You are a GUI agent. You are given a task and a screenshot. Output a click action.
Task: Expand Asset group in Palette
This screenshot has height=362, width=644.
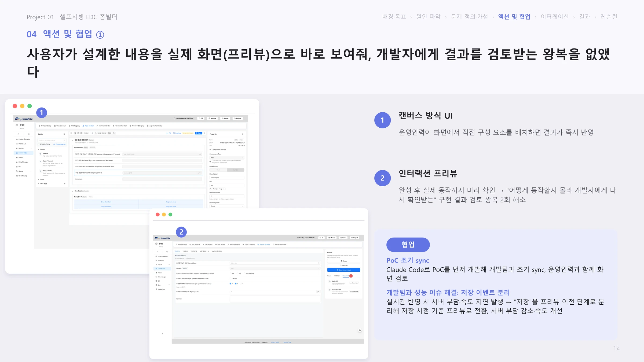tap(39, 180)
